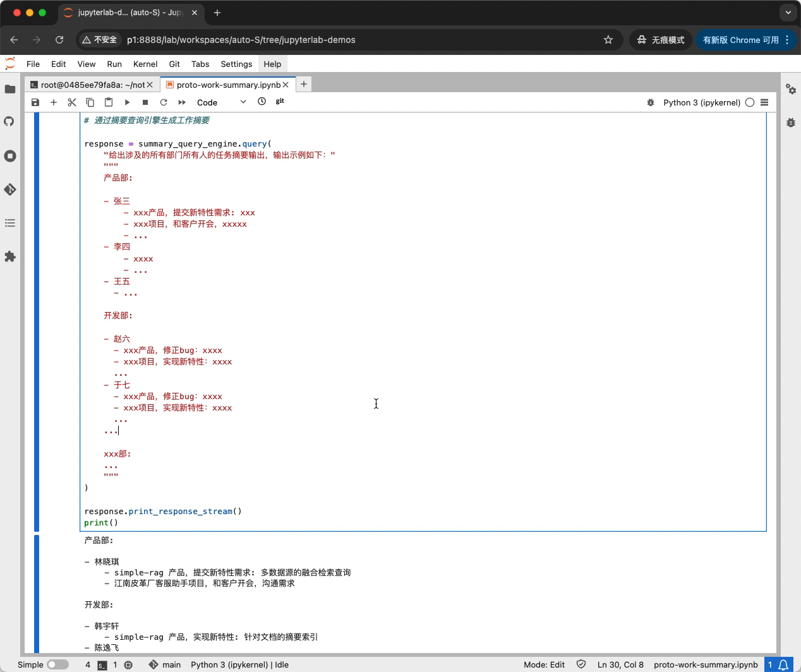Open the Code cell type dropdown
This screenshot has width=801, height=672.
point(218,102)
